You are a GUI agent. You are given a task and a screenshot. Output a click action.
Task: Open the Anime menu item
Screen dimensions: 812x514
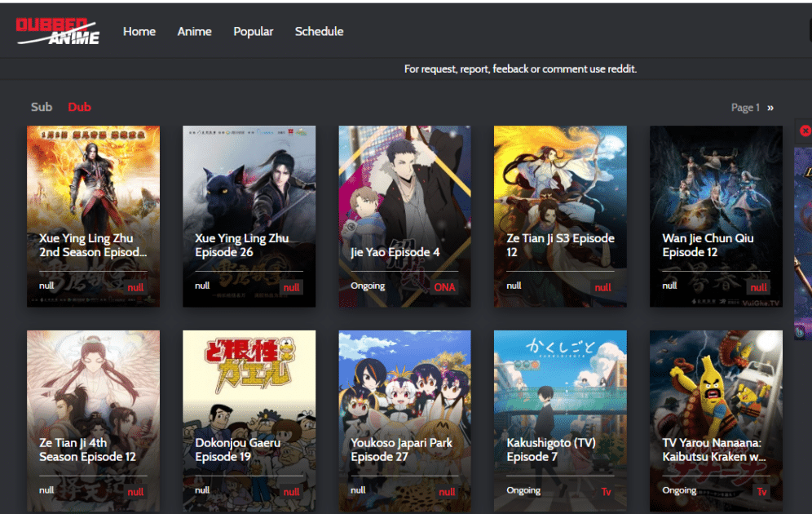click(x=194, y=32)
